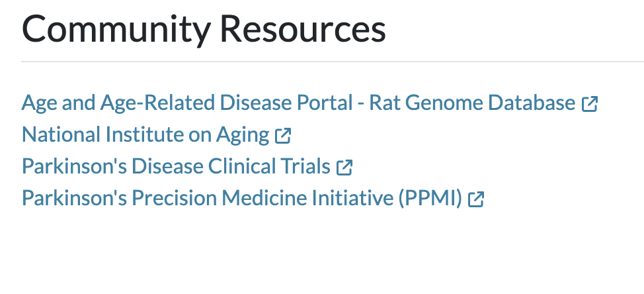Viewport: 644px width, 294px height.
Task: Click the word "Resources" in the page heading
Action: click(x=303, y=30)
